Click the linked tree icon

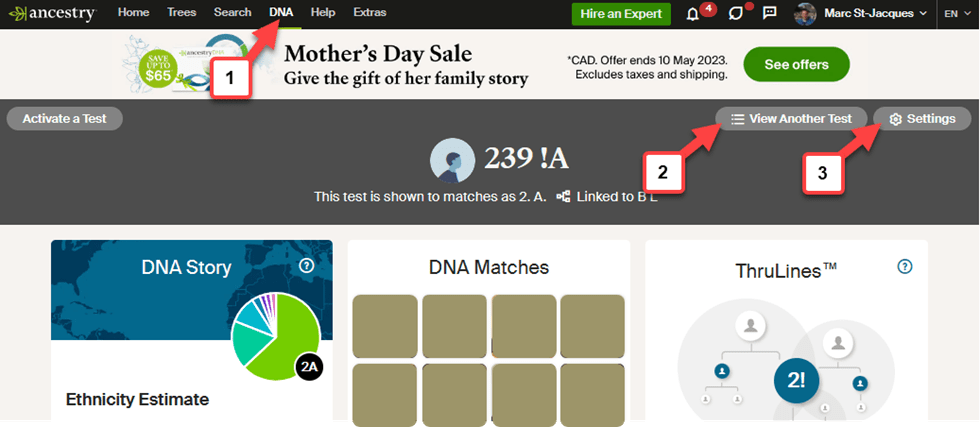[x=563, y=197]
